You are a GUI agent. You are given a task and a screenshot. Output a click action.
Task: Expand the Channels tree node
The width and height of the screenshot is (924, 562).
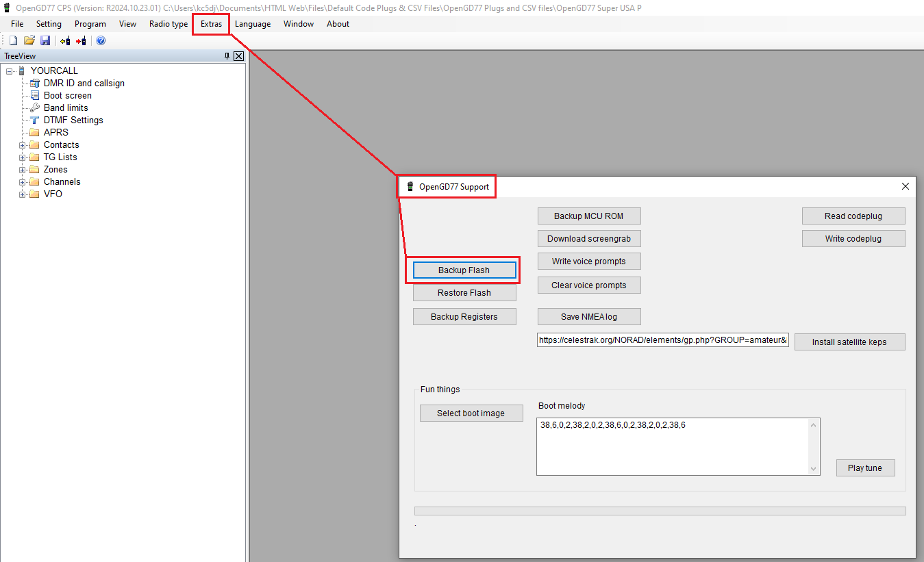(23, 182)
